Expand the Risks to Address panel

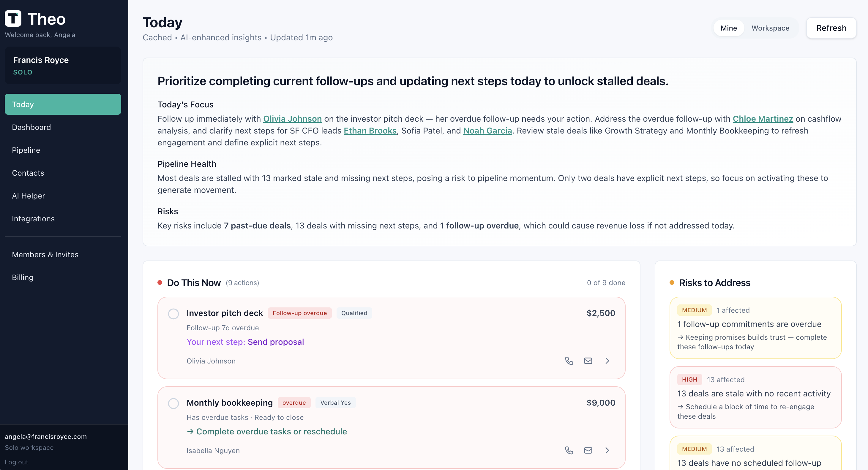(715, 283)
